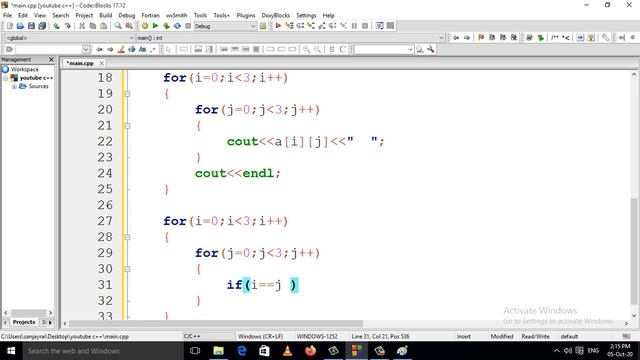Screen dimensions: 640x360
Task: Open the Edit menu
Action: tap(23, 15)
